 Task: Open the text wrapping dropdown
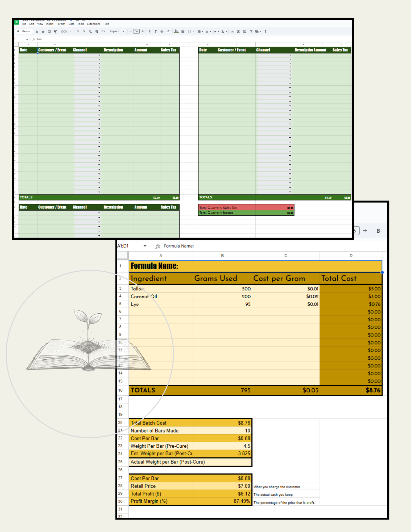[x=216, y=31]
